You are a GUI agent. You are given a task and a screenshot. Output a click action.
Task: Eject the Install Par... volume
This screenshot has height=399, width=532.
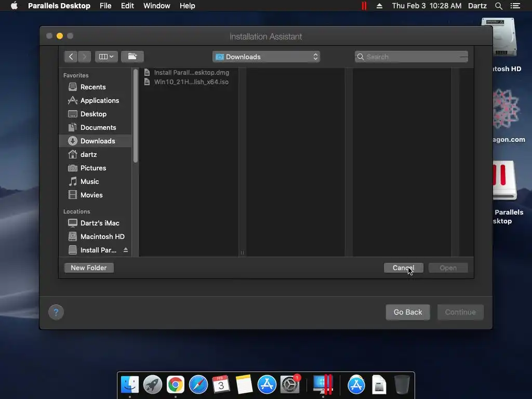126,250
